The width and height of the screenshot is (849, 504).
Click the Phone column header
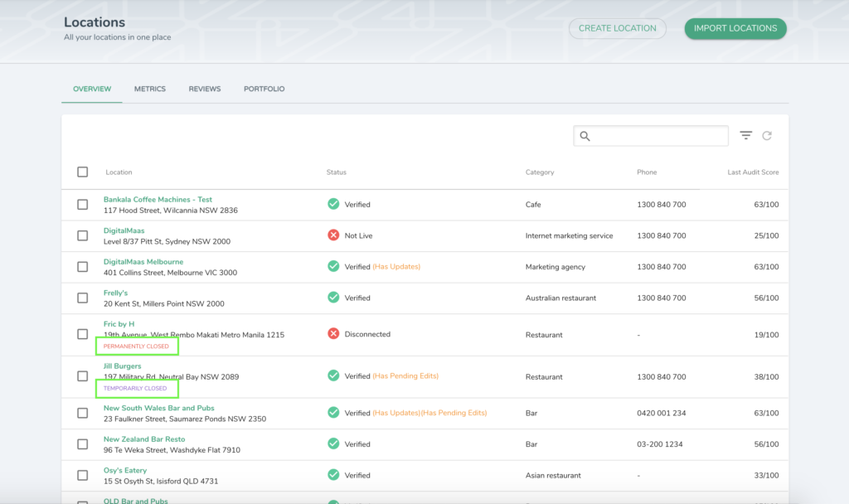(647, 172)
